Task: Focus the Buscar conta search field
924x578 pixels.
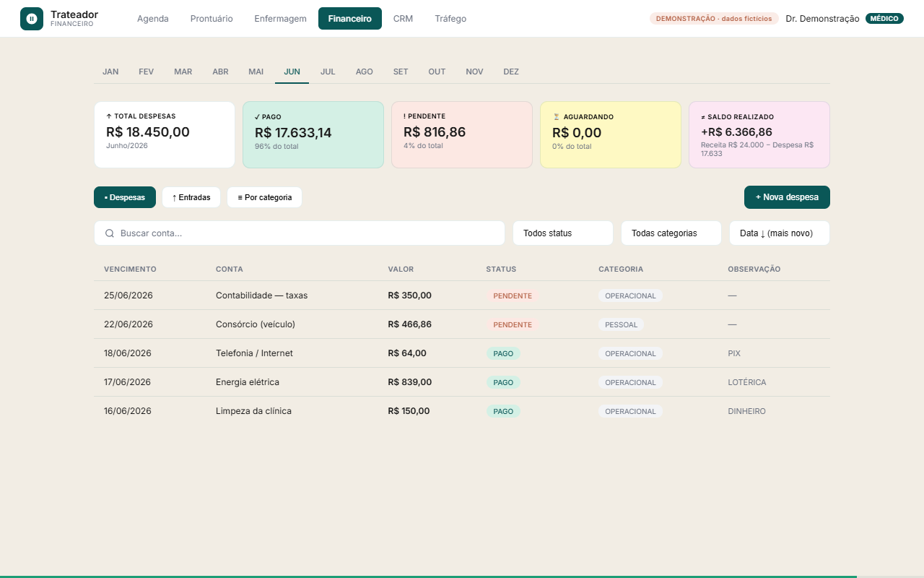Action: pos(300,233)
